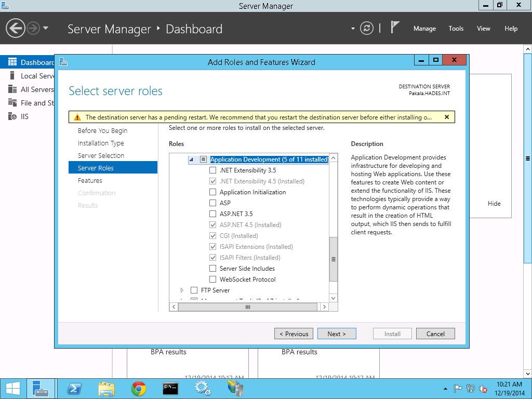The image size is (532, 399).
Task: Expand the FTP Server node
Action: 182,290
